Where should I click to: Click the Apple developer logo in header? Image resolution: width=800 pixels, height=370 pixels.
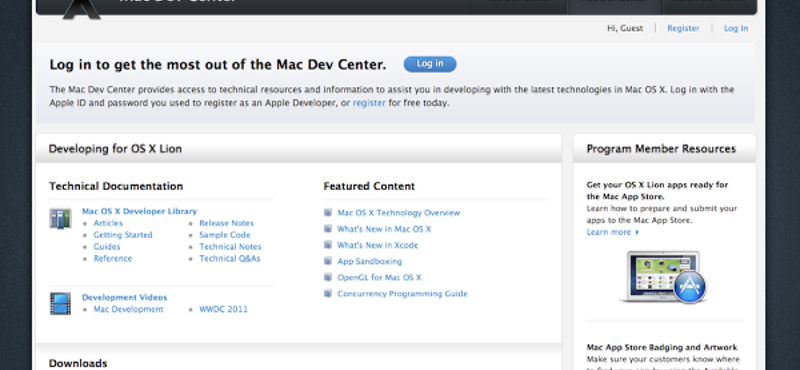(82, 9)
